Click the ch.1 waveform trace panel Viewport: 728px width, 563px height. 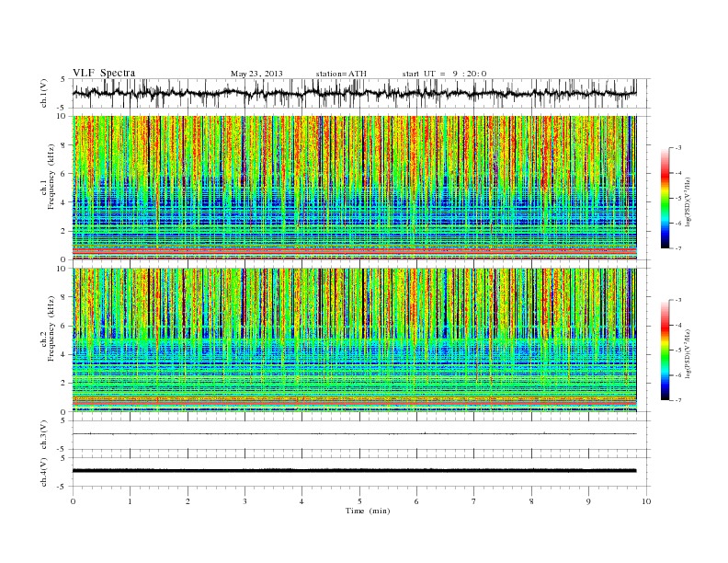pos(361,93)
